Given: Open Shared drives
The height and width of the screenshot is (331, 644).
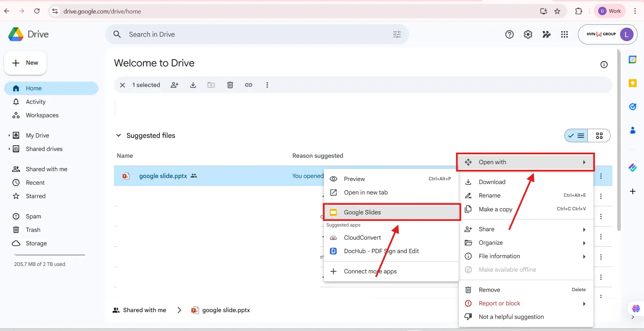Looking at the screenshot, I should pos(44,149).
